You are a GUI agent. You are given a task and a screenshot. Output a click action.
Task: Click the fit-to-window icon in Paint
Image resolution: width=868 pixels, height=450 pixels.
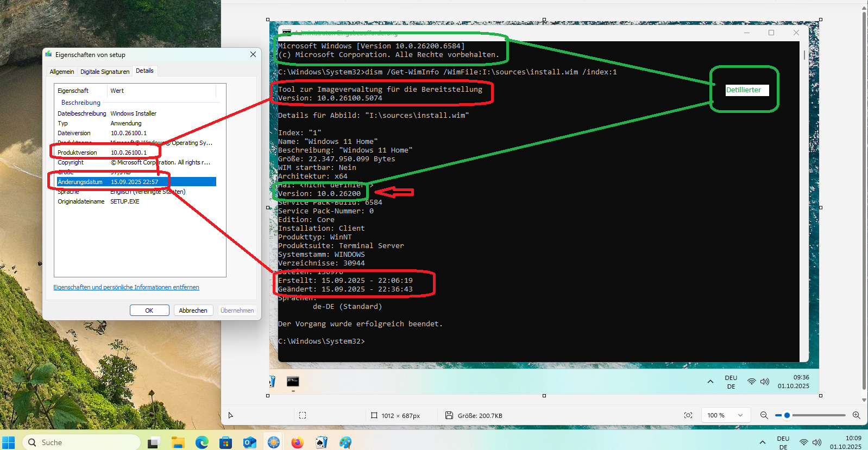click(688, 415)
